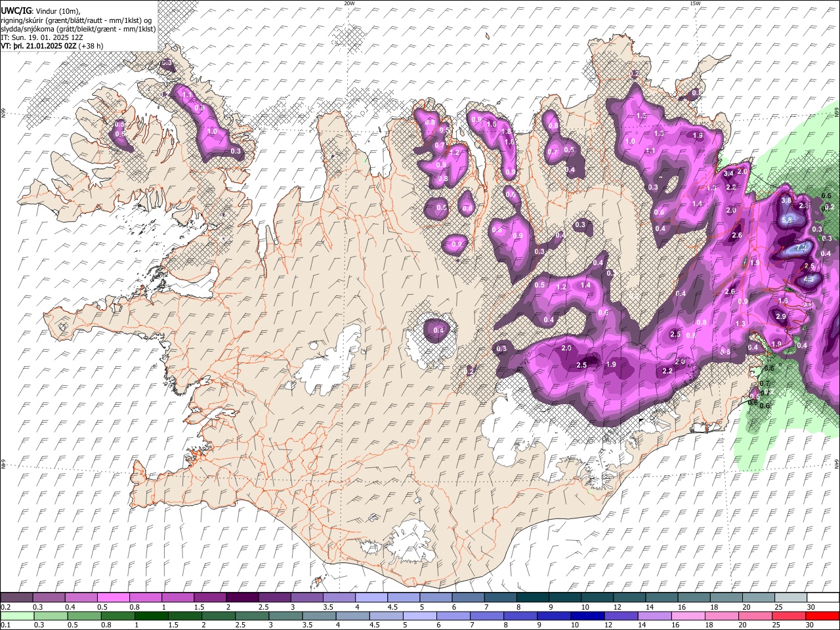Click the upper legend's swatch between 12 and 14
The image size is (840, 630).
[630, 597]
